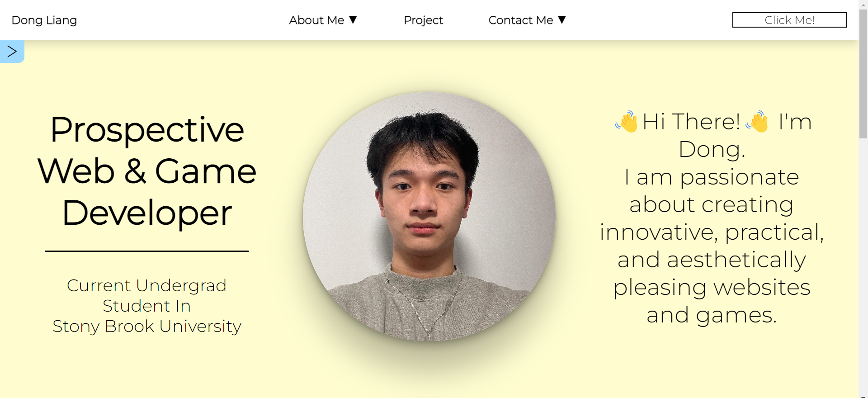Click the Prospective Web & Game Developer heading

pos(147,171)
